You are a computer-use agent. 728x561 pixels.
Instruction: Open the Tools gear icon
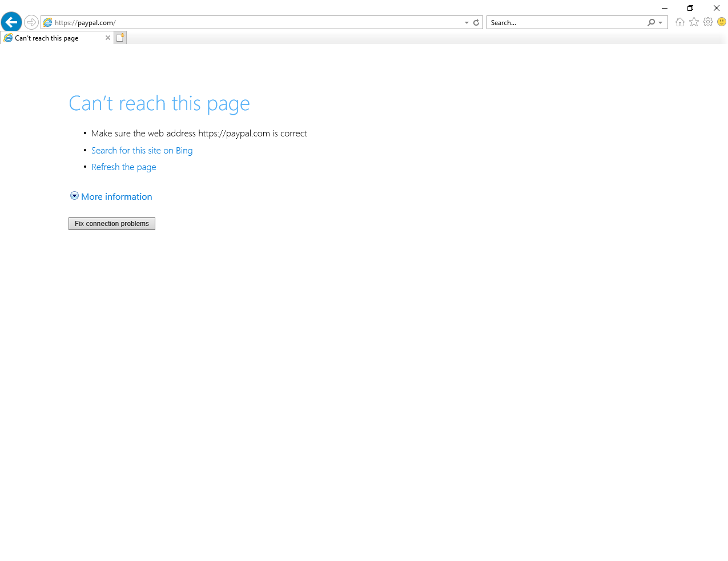[708, 22]
